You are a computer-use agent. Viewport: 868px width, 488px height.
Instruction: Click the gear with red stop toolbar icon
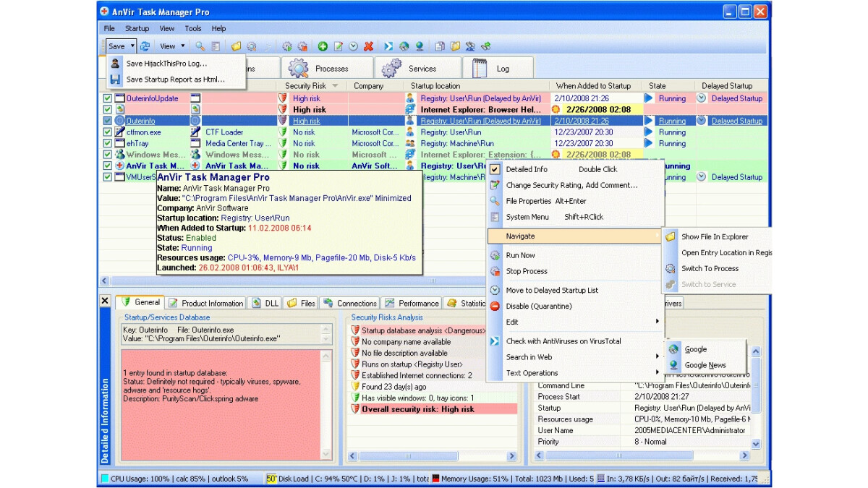point(302,46)
